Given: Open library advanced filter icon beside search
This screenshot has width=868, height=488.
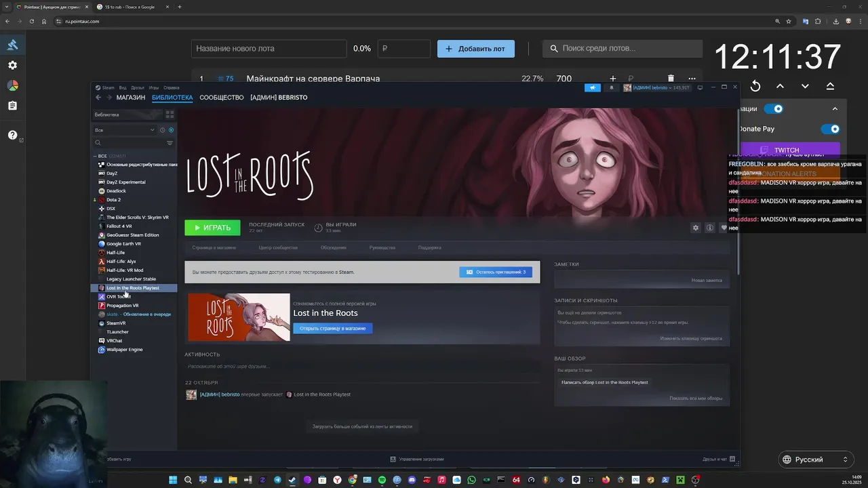Looking at the screenshot, I should [x=170, y=143].
